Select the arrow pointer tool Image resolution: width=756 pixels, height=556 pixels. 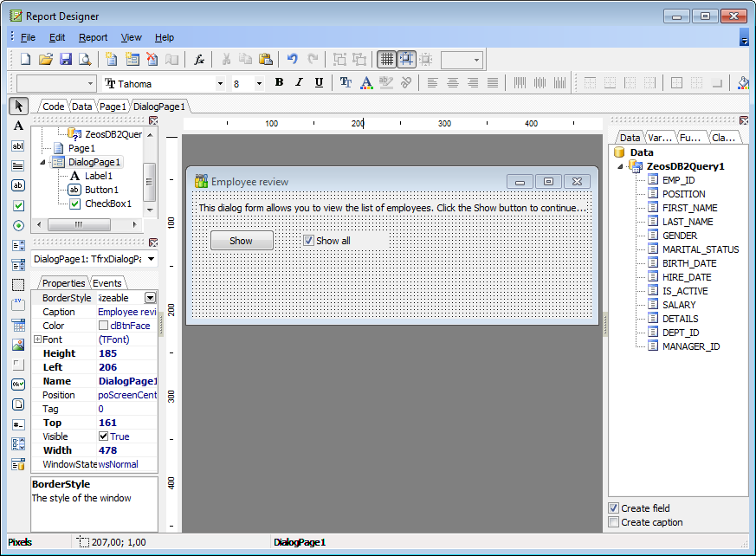18,106
